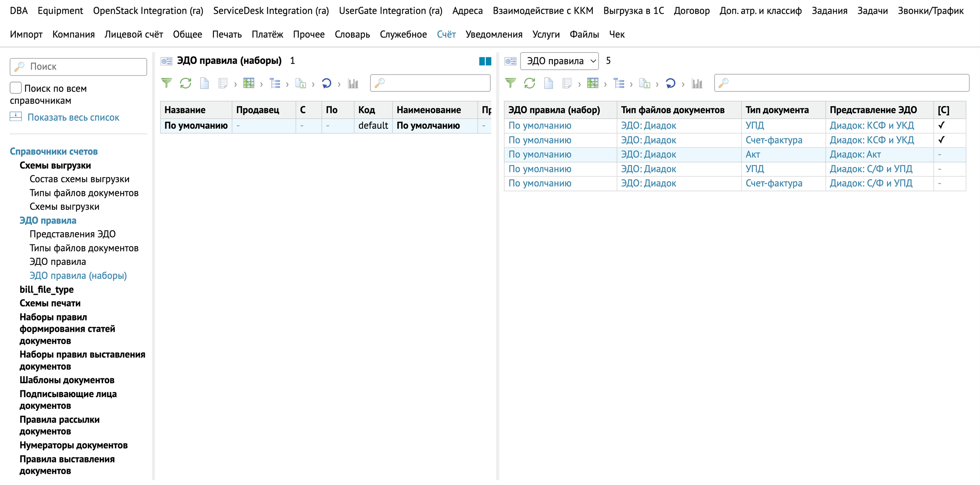Open Схемы печати in sidebar
The image size is (980, 485).
click(50, 303)
